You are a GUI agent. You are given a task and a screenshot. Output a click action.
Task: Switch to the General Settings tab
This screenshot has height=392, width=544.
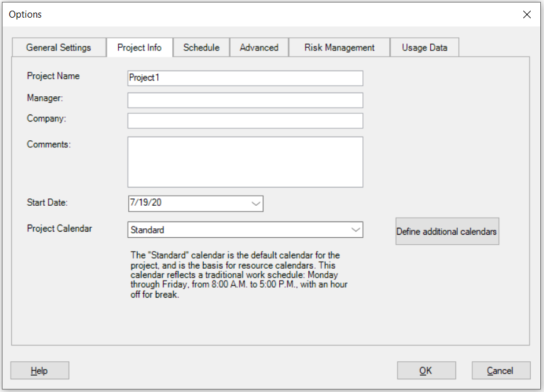tap(58, 47)
